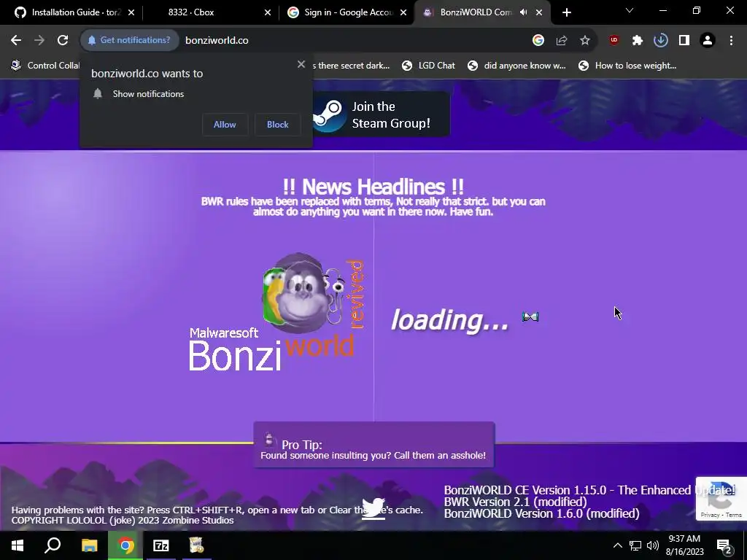
Task: Open the Google icon in address bar
Action: point(538,41)
